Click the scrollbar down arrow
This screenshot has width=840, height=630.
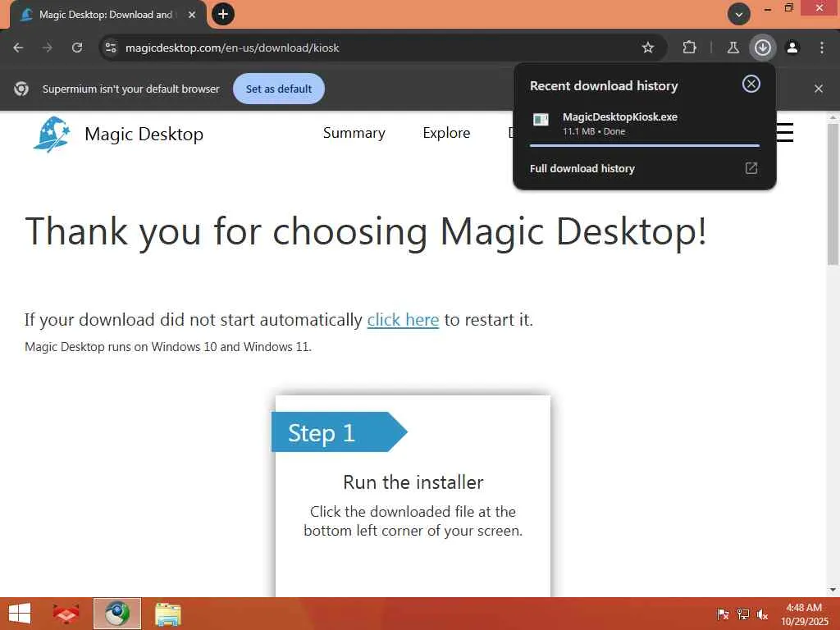[x=833, y=590]
